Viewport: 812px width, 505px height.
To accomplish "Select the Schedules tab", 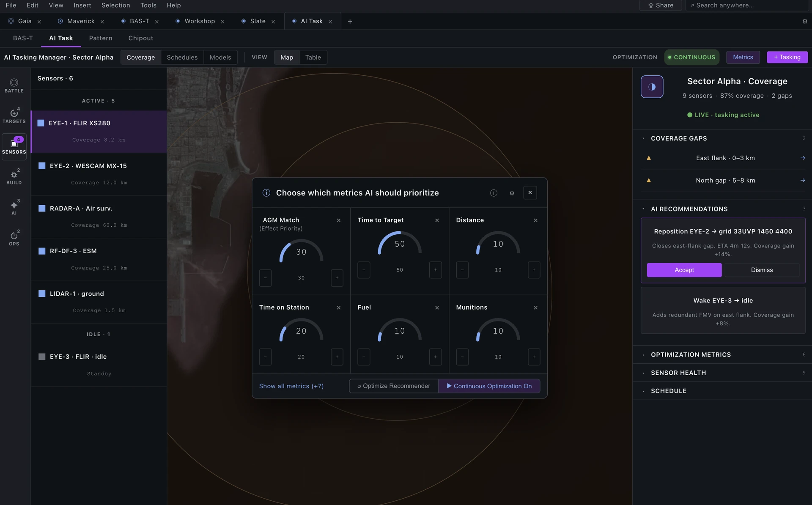I will coord(182,58).
